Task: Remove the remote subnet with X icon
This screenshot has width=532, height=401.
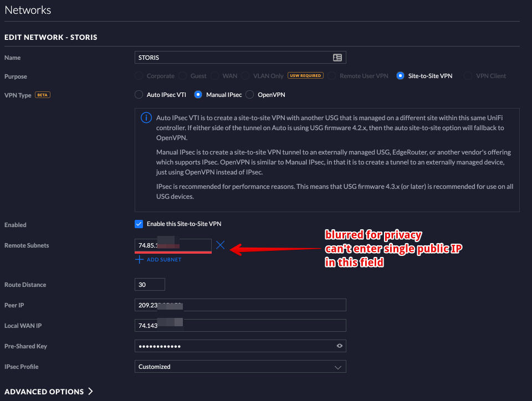Action: pos(220,245)
